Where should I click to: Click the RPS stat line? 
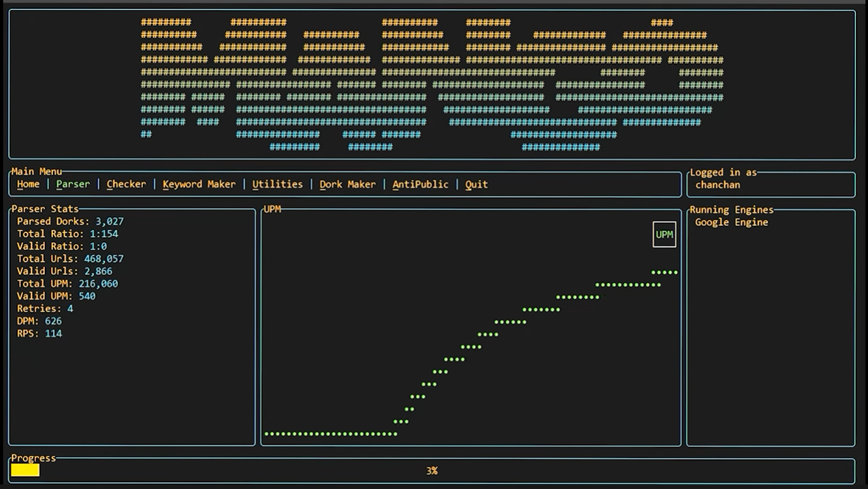39,334
